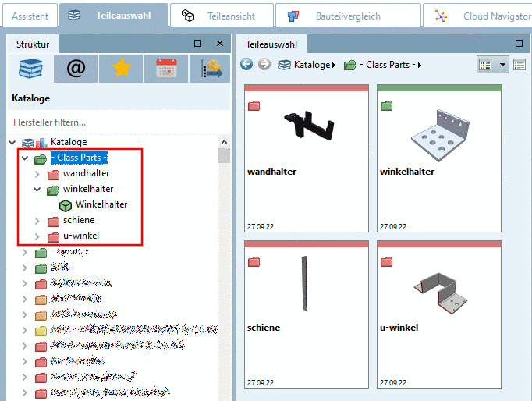
Task: Switch to the Teileauswahl main tab
Action: click(x=114, y=16)
